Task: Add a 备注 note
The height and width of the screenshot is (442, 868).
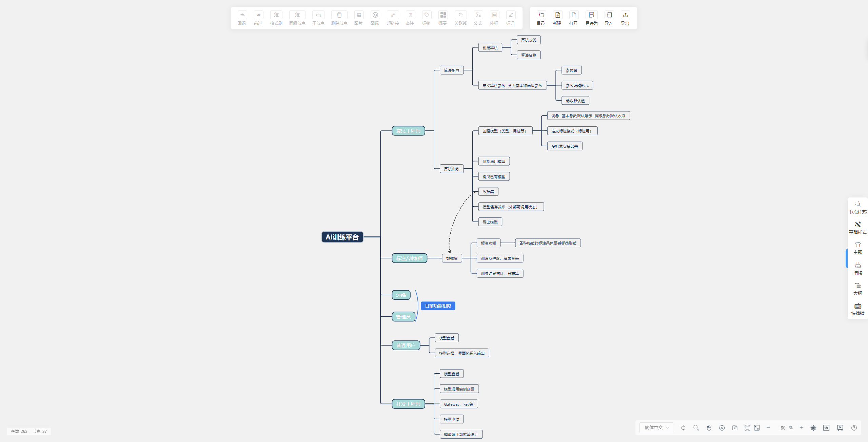Action: (410, 15)
